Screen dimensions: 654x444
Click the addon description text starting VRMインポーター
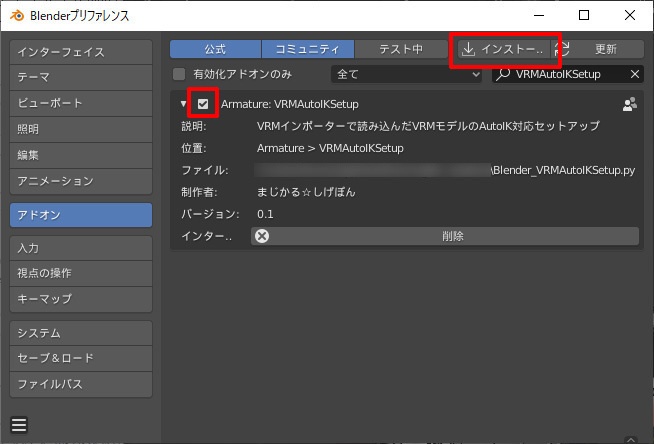click(x=428, y=126)
